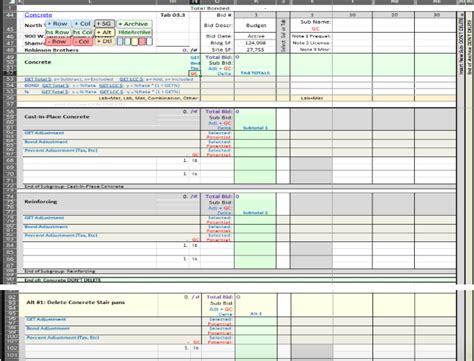Click the TAB TOTALS link
This screenshot has height=361, width=474.
255,73
